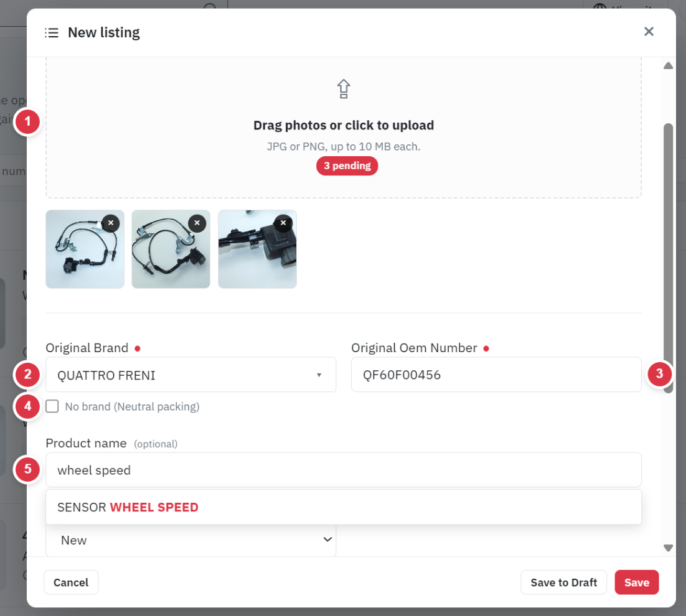Open the third connector close-up photo
686x616 pixels.
point(257,249)
